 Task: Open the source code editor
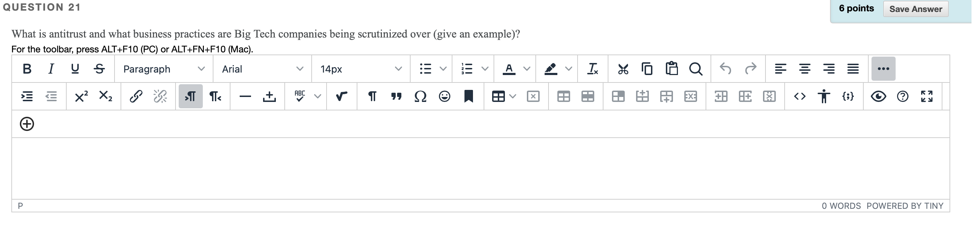click(799, 96)
